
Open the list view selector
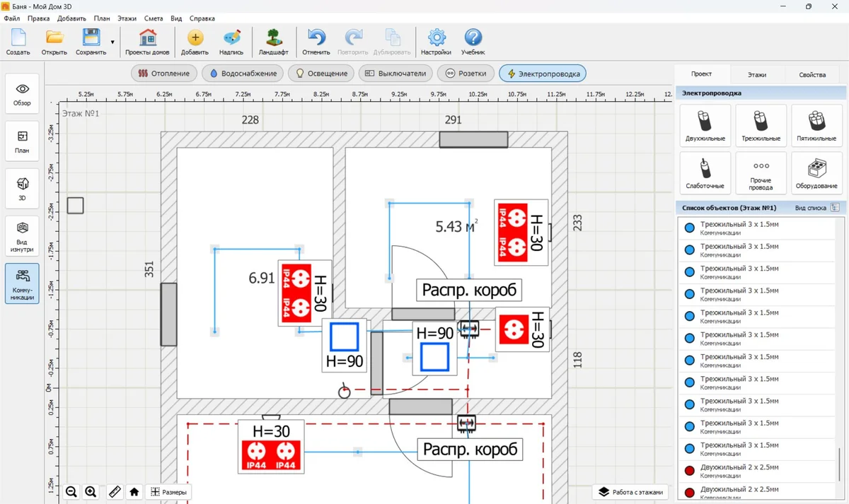[x=835, y=208]
